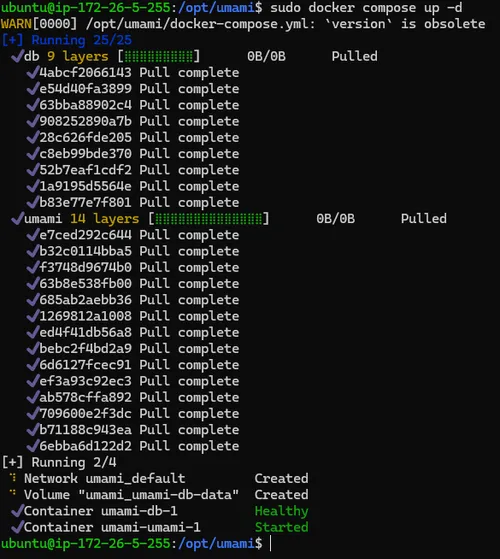This screenshot has height=559, width=500.
Task: Click the layer hash 6ebba6d122d2
Action: [x=86, y=446]
